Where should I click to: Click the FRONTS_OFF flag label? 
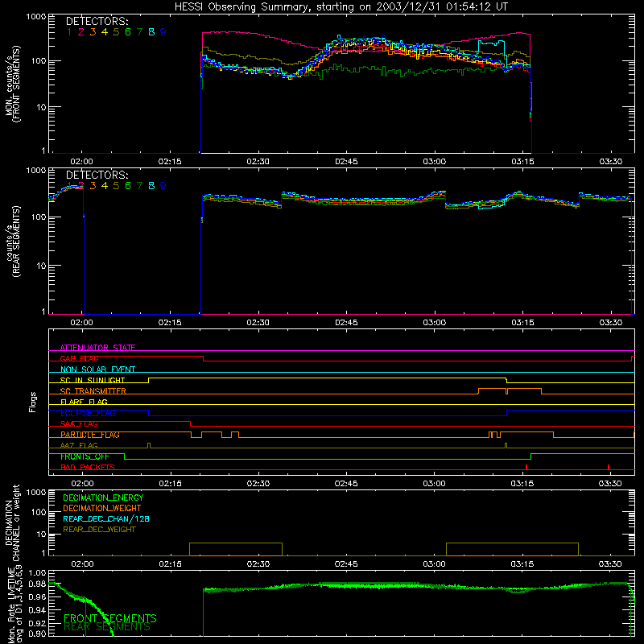[x=85, y=456]
